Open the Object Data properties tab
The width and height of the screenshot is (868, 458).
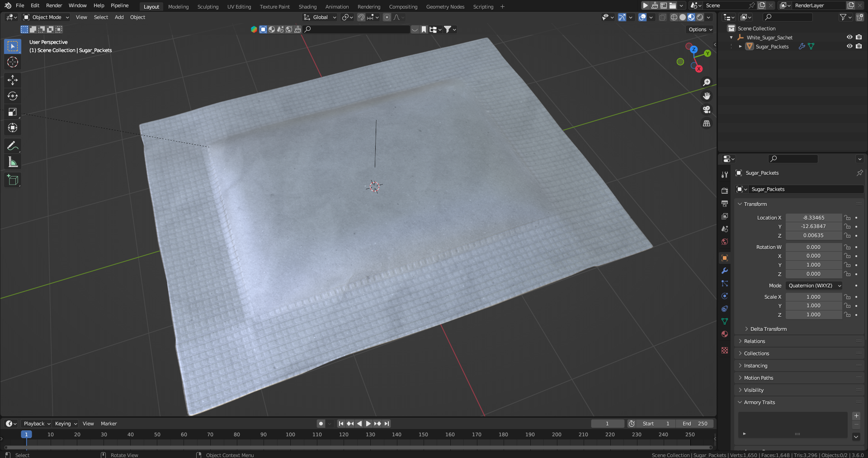(x=725, y=321)
